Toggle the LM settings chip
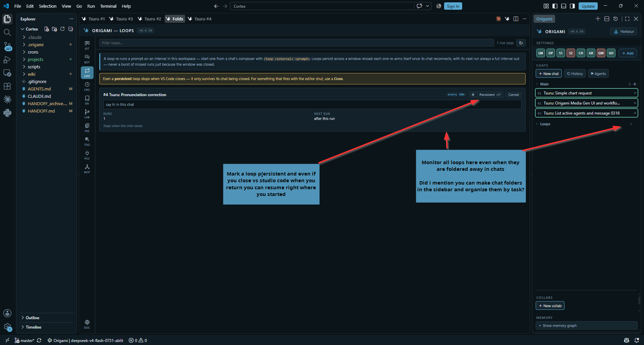This screenshot has height=345, width=644. tap(541, 53)
